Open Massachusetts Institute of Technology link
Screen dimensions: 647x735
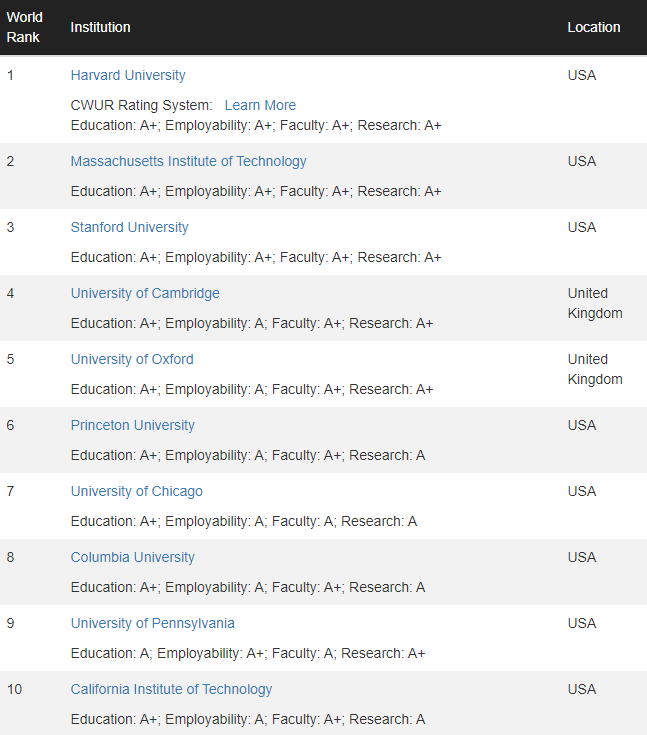188,161
